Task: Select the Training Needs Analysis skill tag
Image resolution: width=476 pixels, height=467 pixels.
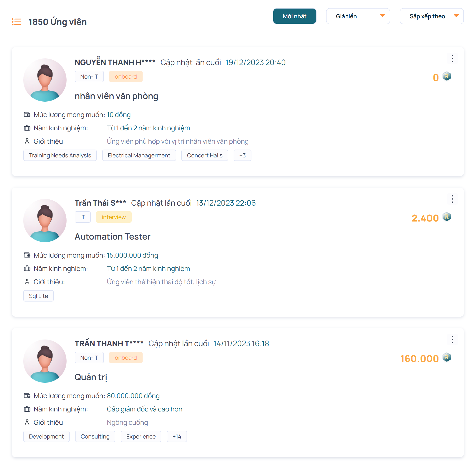Action: pyautogui.click(x=60, y=155)
